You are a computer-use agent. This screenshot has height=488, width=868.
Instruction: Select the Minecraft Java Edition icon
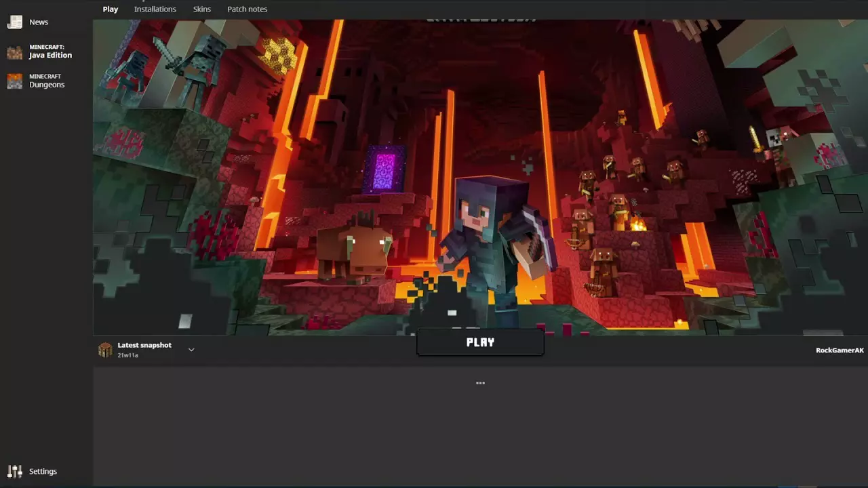pyautogui.click(x=14, y=52)
